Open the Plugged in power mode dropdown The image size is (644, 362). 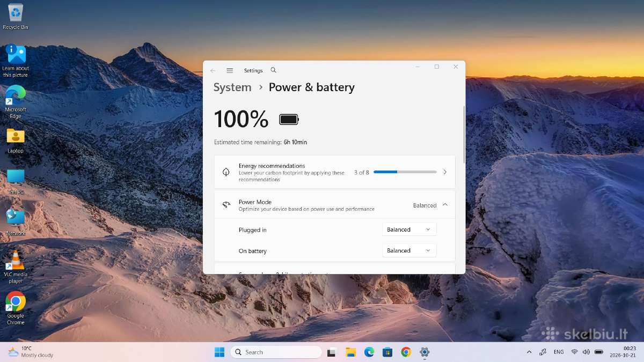[x=409, y=230]
